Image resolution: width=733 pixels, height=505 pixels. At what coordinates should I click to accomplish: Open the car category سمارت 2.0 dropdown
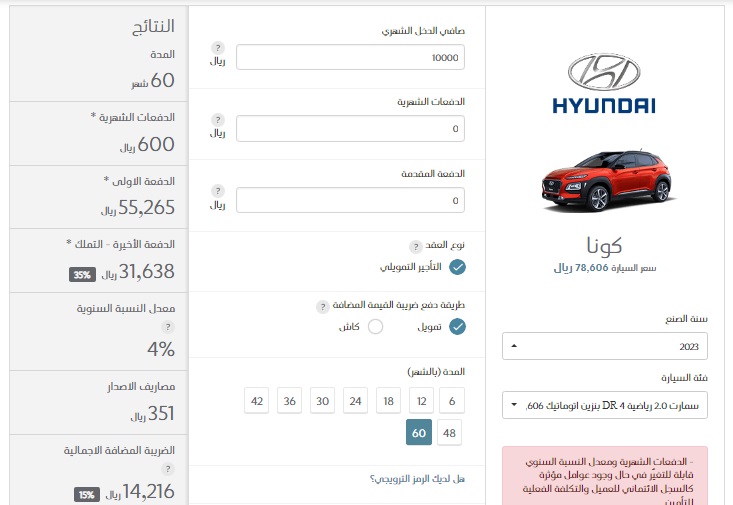point(605,405)
